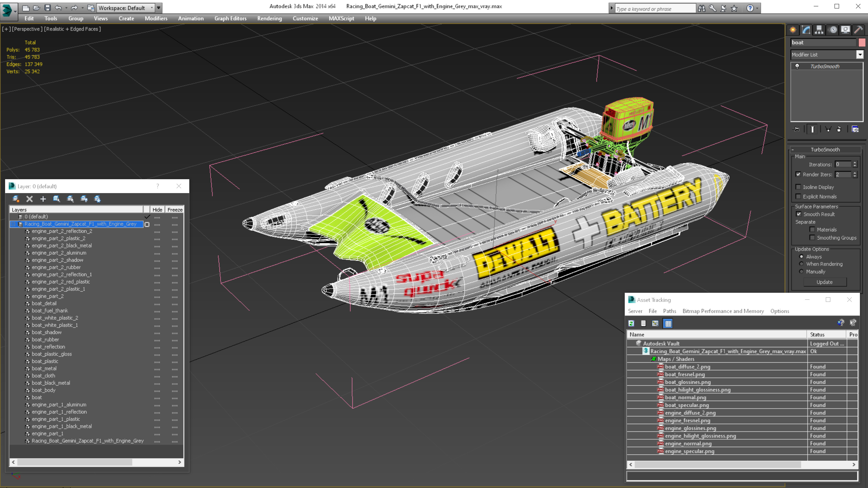Click the New Scene icon in quick access toolbar

(26, 8)
